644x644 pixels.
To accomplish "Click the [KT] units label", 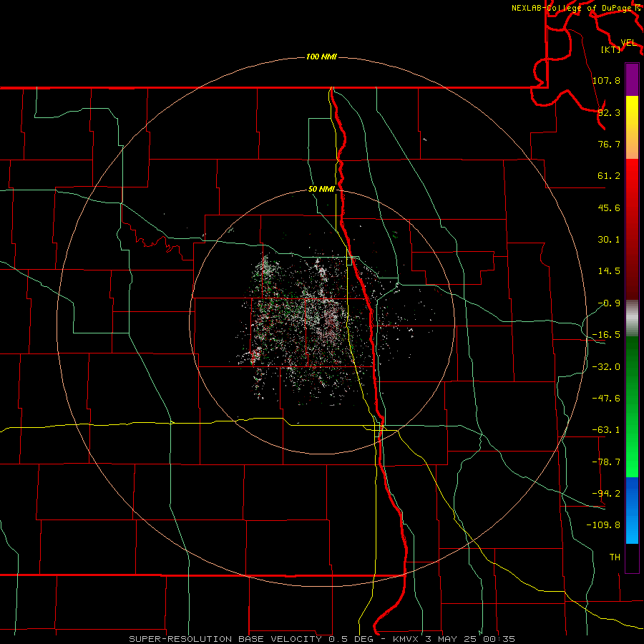I will click(611, 49).
